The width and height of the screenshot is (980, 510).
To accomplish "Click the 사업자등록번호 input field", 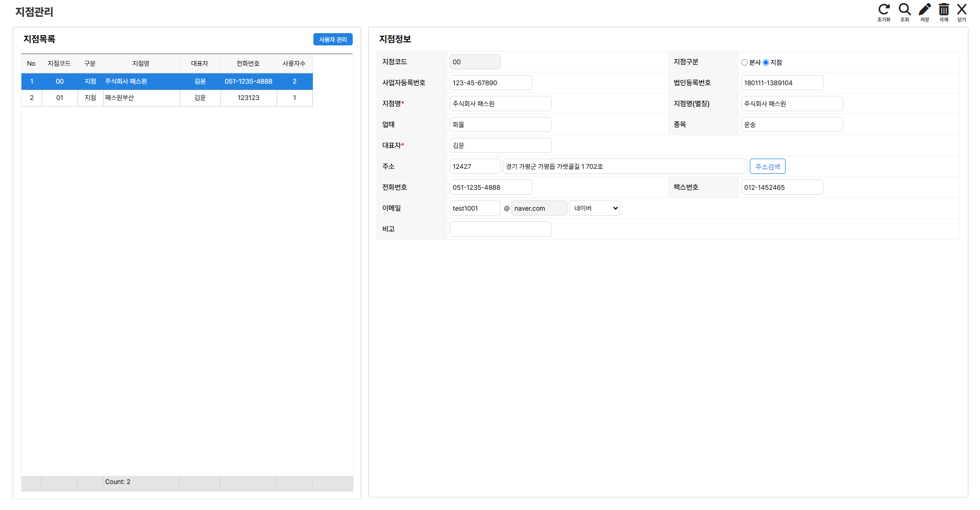I will [491, 83].
